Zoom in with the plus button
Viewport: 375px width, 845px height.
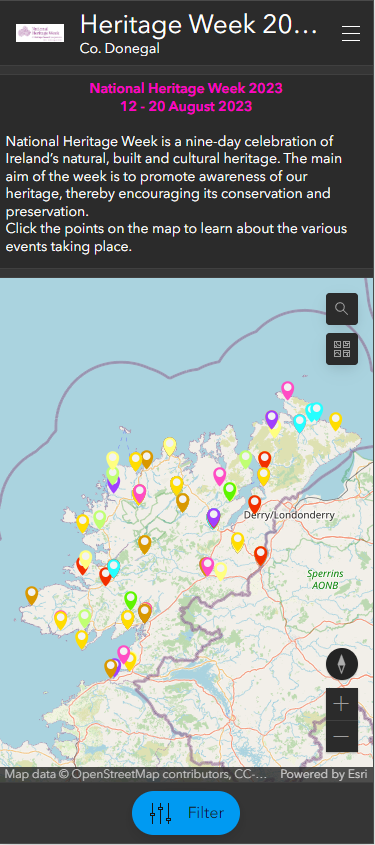[342, 704]
